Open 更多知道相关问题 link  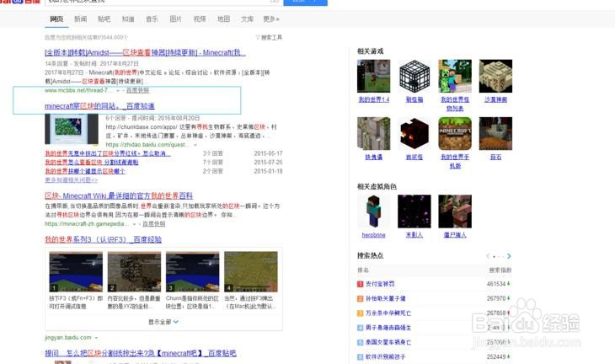[71, 180]
